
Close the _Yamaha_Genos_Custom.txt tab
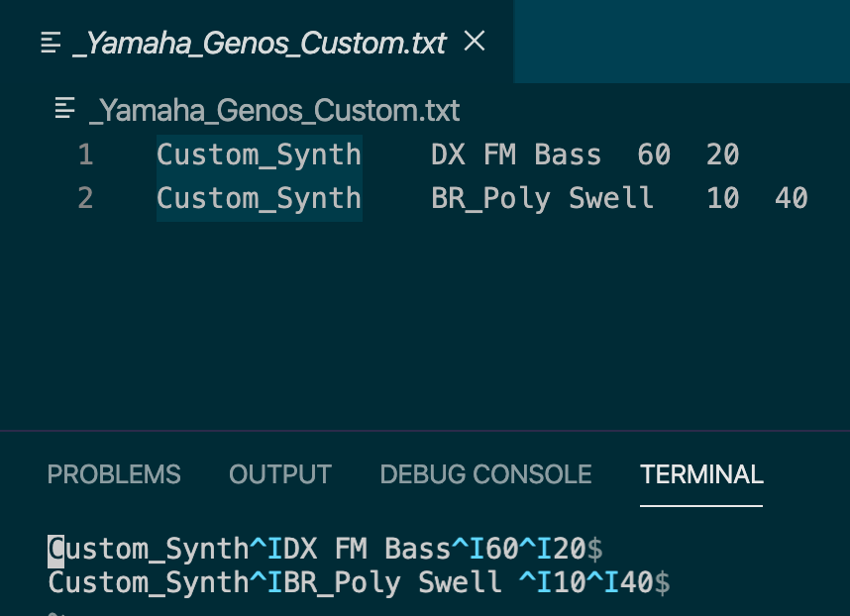[x=476, y=41]
